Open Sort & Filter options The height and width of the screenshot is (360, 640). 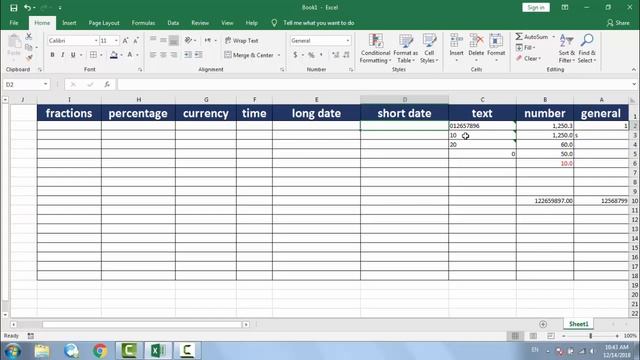pos(567,48)
